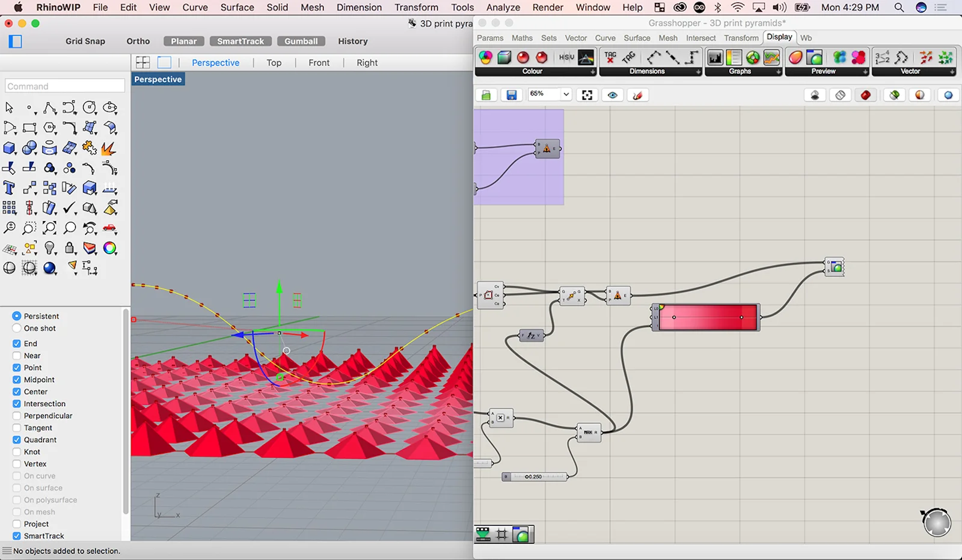This screenshot has width=962, height=560.
Task: Expand the Dimensions panel group
Action: (x=698, y=72)
